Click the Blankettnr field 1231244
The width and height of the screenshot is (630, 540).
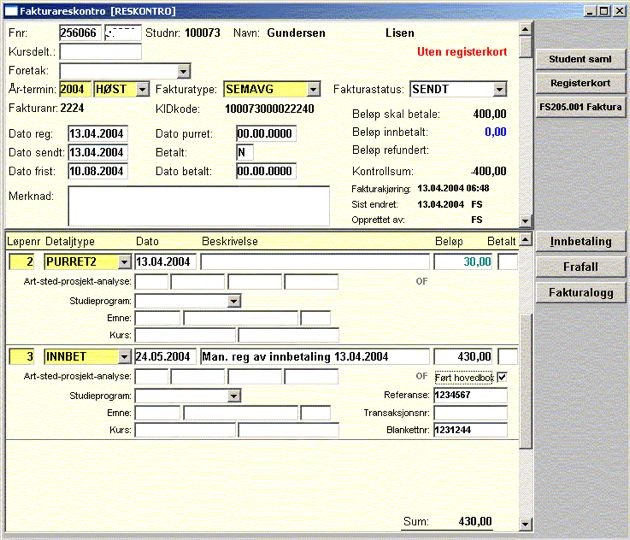[x=470, y=430]
